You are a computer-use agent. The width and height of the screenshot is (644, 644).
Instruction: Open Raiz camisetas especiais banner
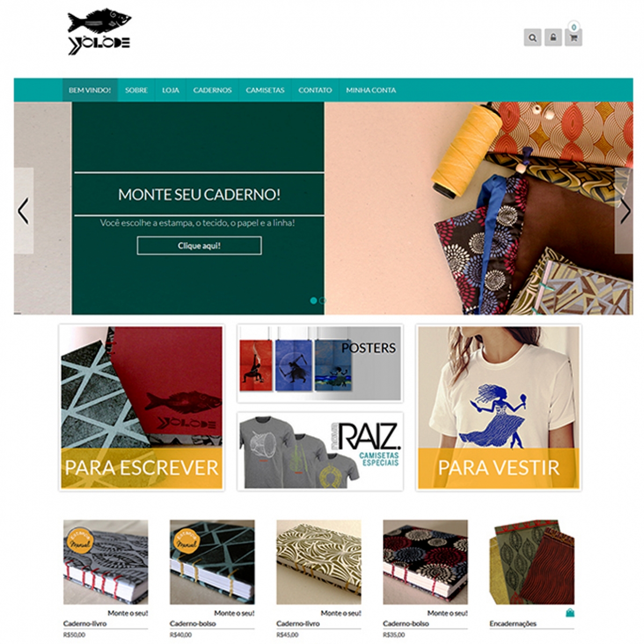tap(320, 451)
